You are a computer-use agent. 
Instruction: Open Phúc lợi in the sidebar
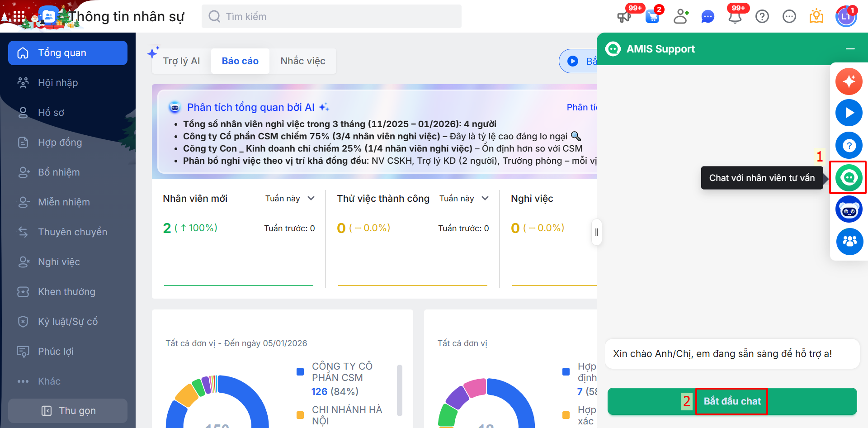[68, 352]
